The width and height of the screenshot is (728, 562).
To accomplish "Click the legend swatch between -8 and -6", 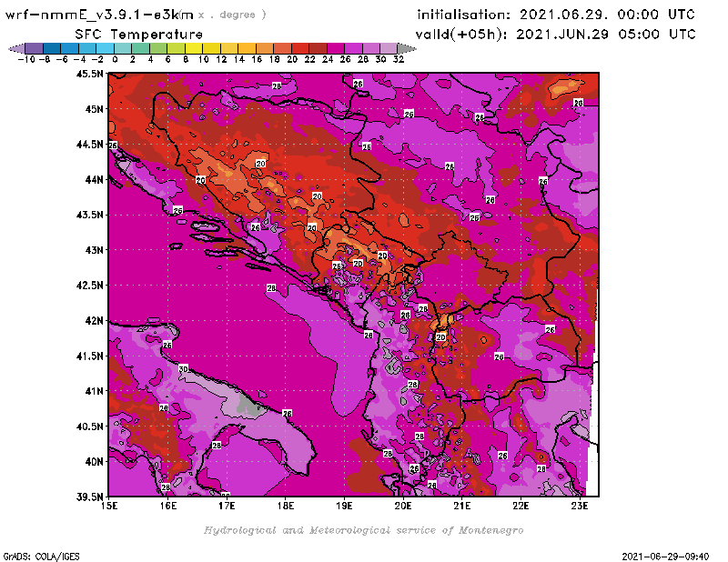I will pos(52,48).
